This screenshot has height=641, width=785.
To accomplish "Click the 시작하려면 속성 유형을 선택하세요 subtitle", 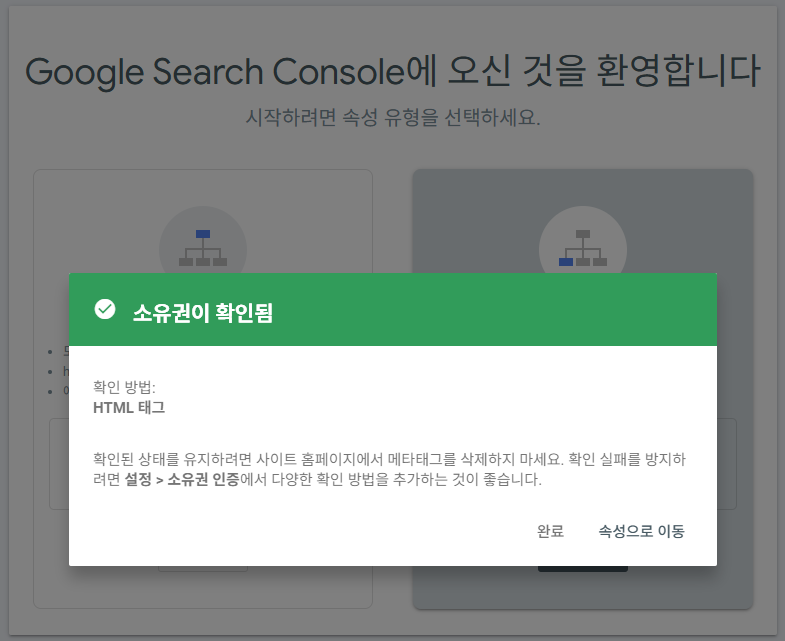I will coord(392,118).
